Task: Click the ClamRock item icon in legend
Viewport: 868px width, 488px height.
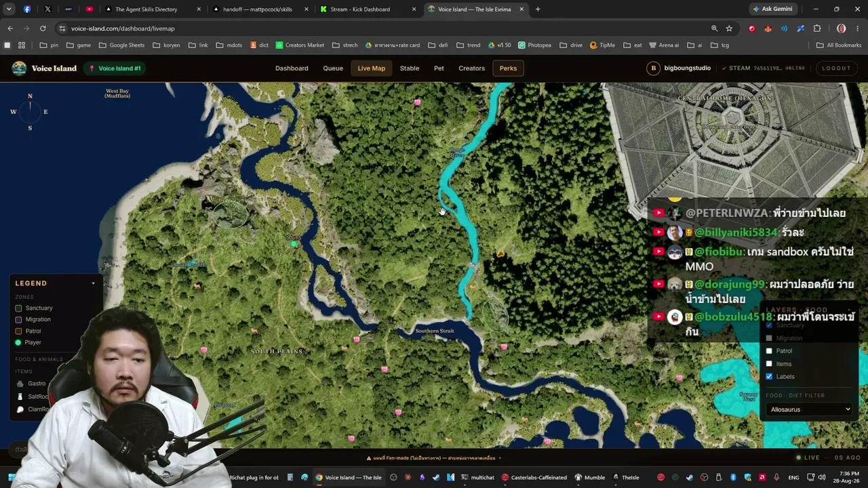Action: (x=20, y=409)
